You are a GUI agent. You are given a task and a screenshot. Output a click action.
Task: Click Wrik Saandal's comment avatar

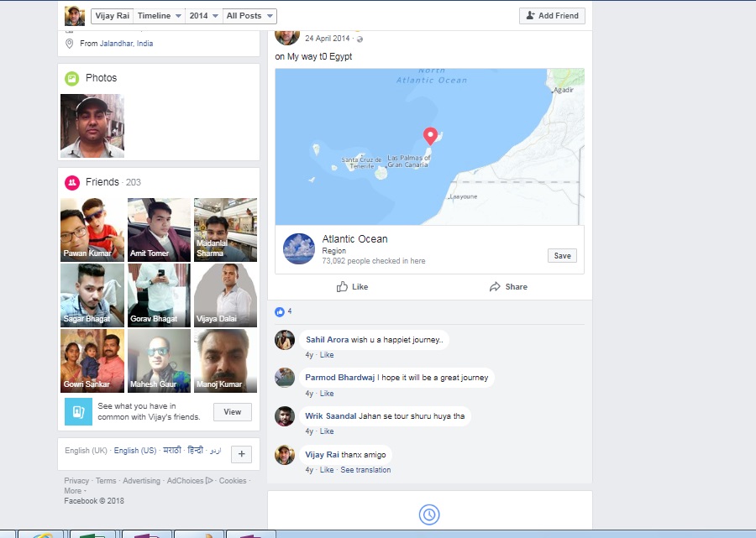[285, 416]
